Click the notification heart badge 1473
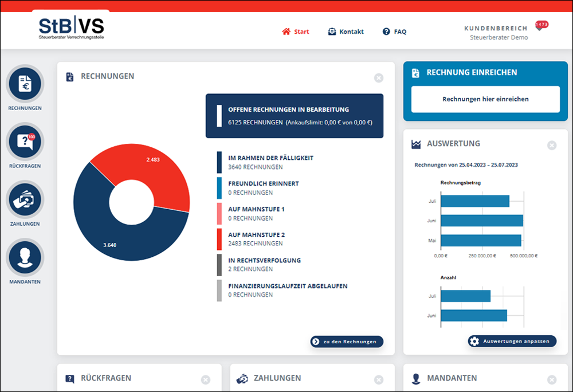Viewport: 573px width, 392px height. [x=541, y=25]
